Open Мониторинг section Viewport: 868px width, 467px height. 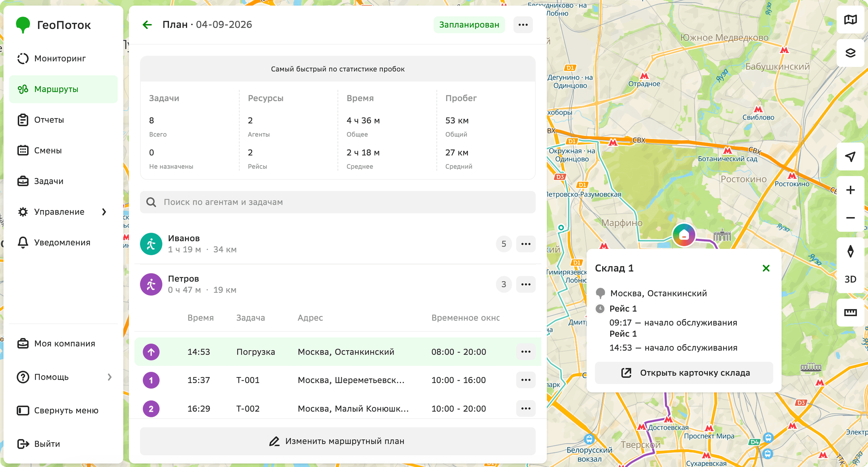[63, 58]
